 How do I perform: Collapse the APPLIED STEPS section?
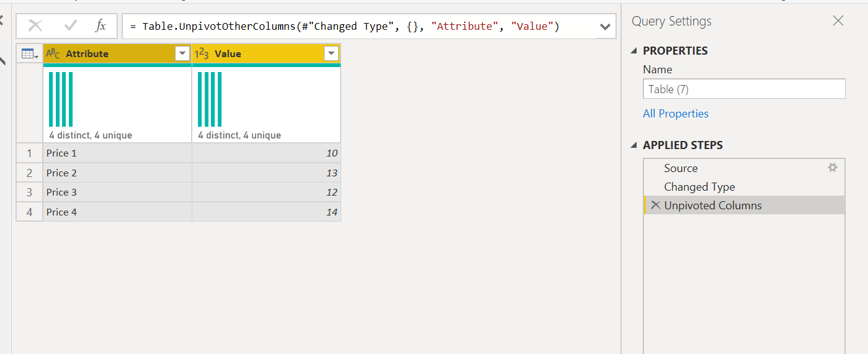[x=633, y=145]
